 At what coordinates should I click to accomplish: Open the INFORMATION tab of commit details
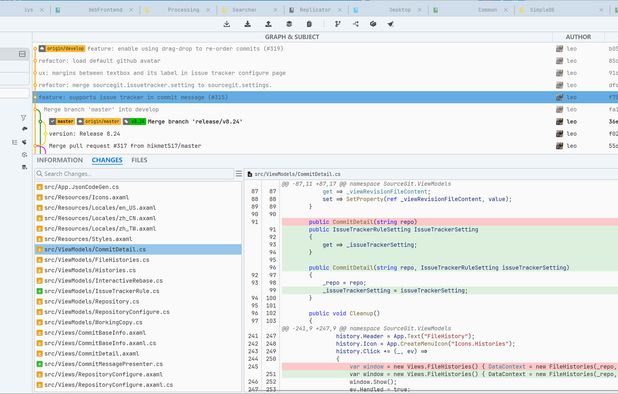(x=60, y=160)
